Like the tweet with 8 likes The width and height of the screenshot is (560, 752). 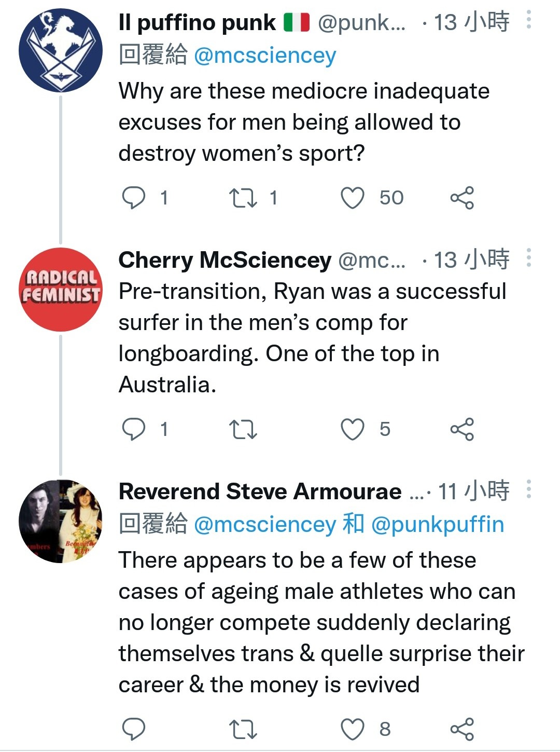tap(353, 729)
